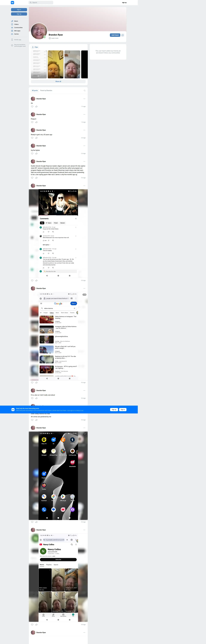
Task: Click Show all under Clips
Action: coord(58,81)
